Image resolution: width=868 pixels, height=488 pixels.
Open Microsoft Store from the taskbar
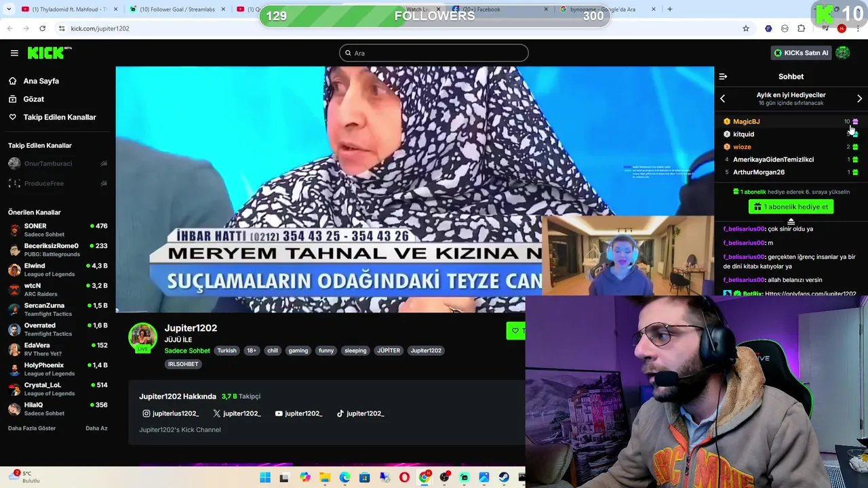(364, 478)
